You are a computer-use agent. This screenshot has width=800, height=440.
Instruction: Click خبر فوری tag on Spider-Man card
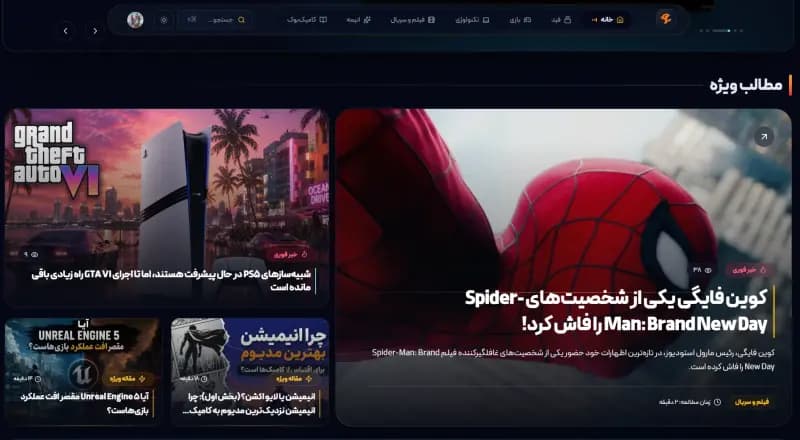pos(749,270)
